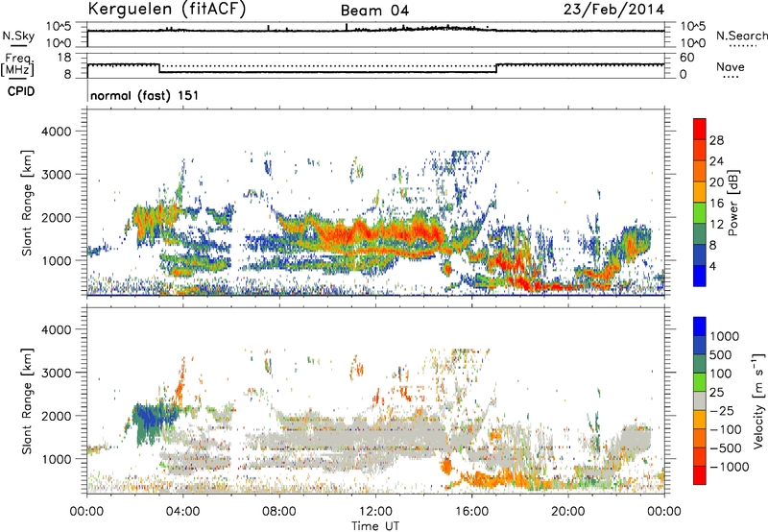Click the '28' label on the Power color bar
The height and width of the screenshot is (532, 768).
(716, 140)
